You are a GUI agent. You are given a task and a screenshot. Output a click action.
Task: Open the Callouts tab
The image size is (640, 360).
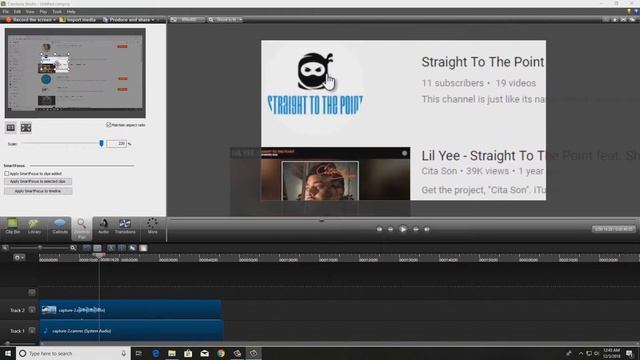[x=60, y=227]
